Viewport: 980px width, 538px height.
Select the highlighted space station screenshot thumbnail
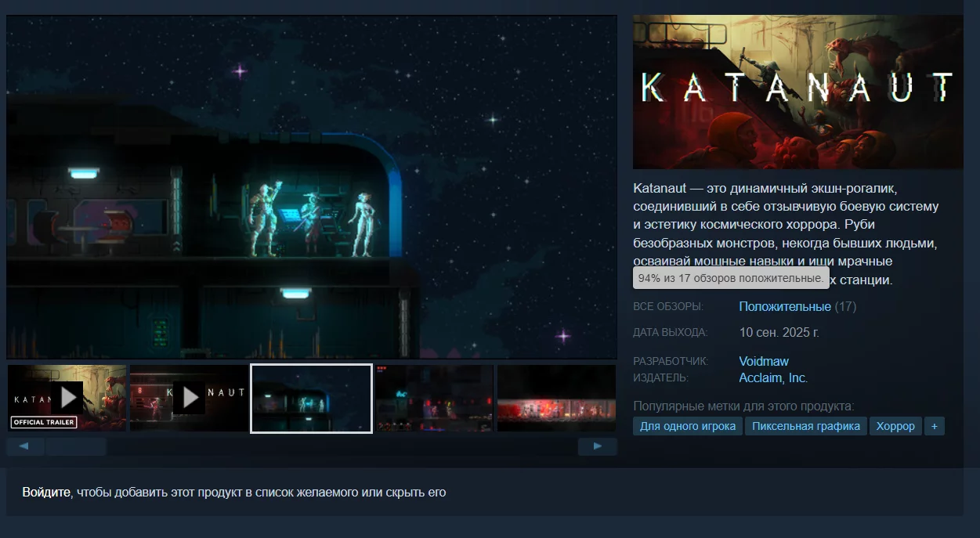click(x=311, y=398)
